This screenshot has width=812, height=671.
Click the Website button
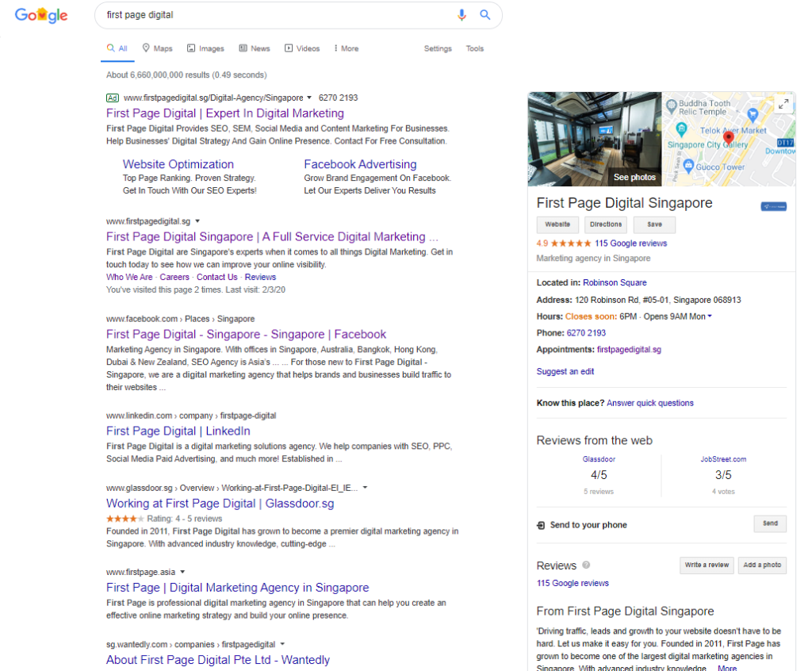click(x=557, y=224)
